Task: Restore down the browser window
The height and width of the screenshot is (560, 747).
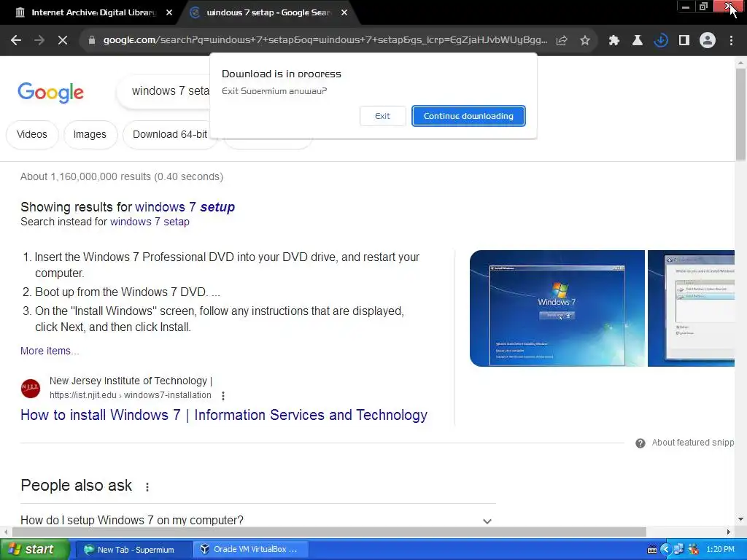Action: pos(703,7)
